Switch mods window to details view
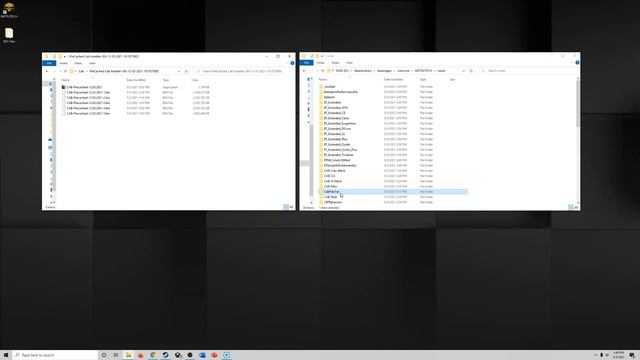Image resolution: width=640 pixels, height=360 pixels. (x=571, y=207)
